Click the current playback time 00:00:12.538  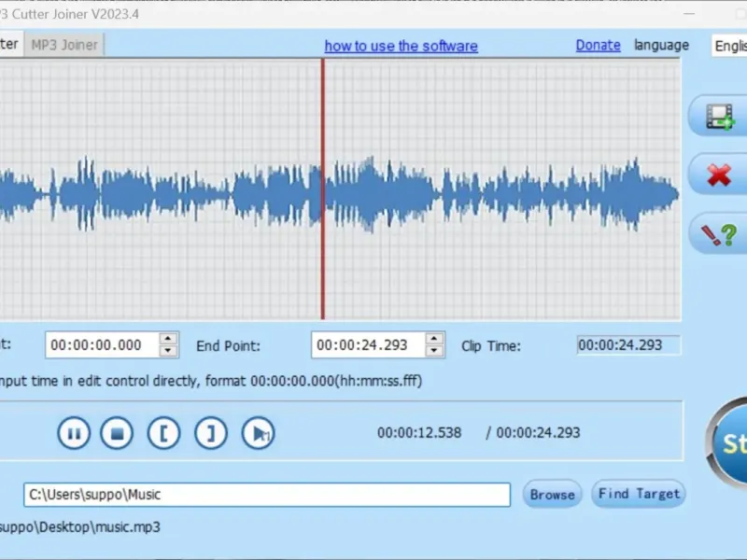pyautogui.click(x=419, y=433)
